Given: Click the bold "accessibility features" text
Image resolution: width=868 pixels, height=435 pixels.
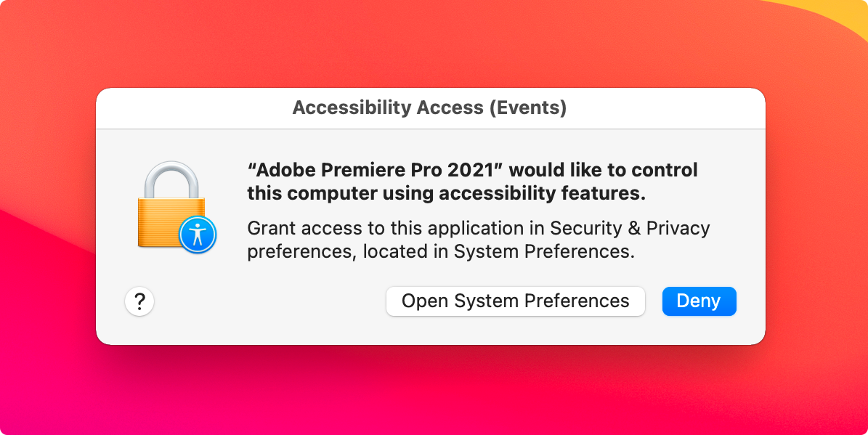Looking at the screenshot, I should [542, 193].
